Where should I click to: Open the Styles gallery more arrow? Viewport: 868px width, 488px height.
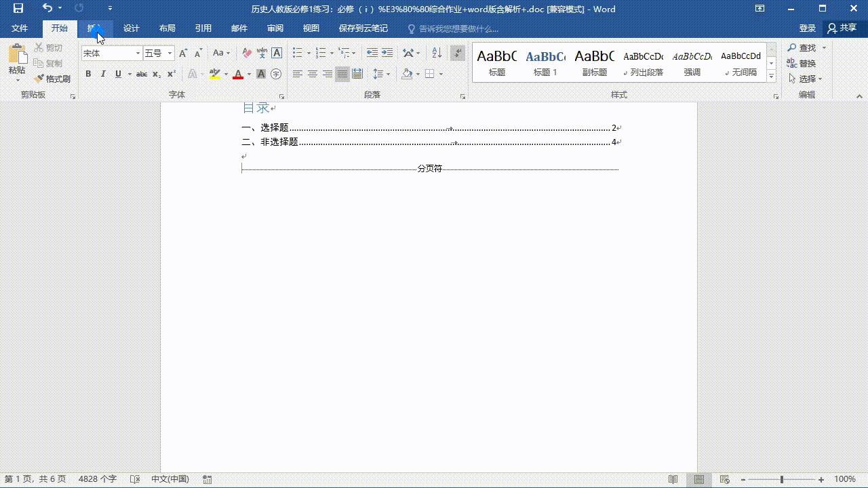[x=771, y=75]
